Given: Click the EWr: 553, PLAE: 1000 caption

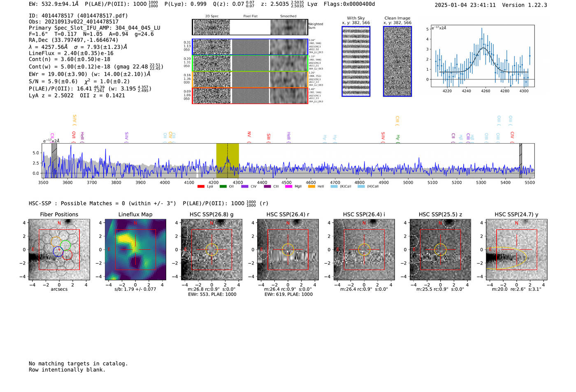Looking at the screenshot, I should (x=212, y=295).
